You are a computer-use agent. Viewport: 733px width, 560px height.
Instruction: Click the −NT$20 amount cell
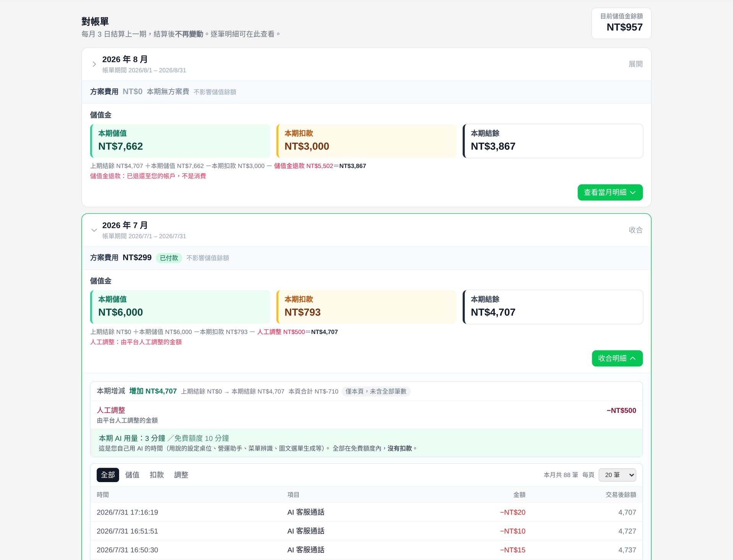pos(513,512)
